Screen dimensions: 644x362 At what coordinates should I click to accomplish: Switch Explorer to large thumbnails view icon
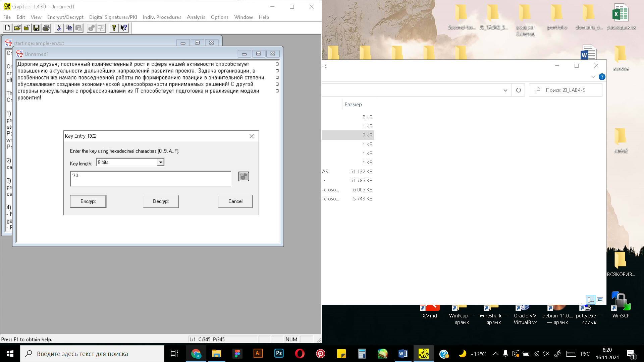(600, 300)
